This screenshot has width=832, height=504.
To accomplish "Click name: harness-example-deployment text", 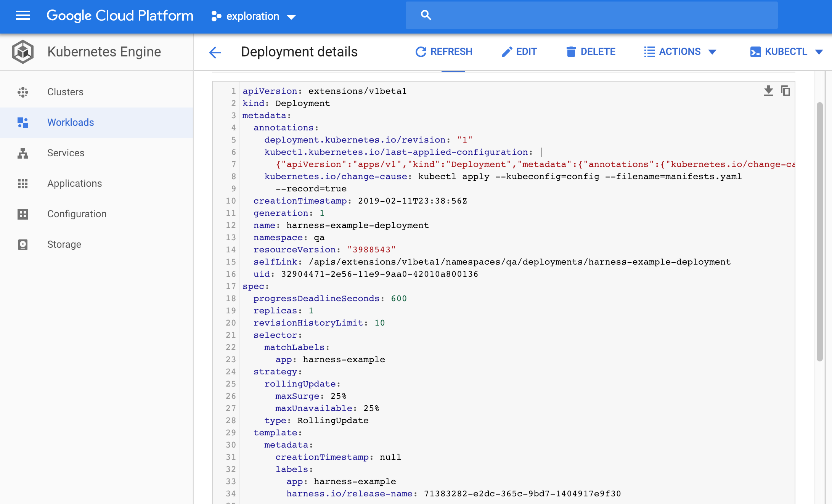I will 341,225.
